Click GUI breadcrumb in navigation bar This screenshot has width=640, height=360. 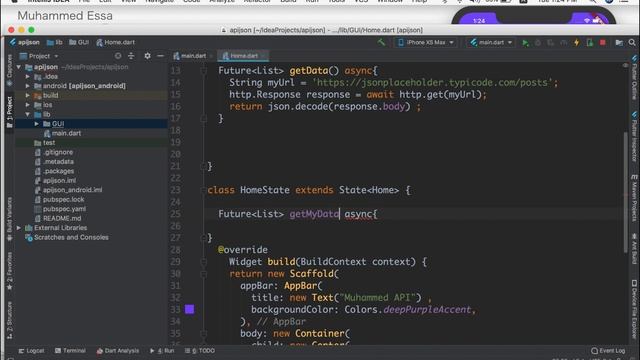[x=79, y=42]
